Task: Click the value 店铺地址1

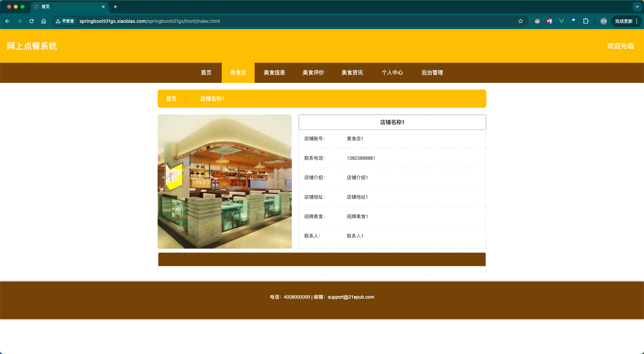Action: coord(357,197)
